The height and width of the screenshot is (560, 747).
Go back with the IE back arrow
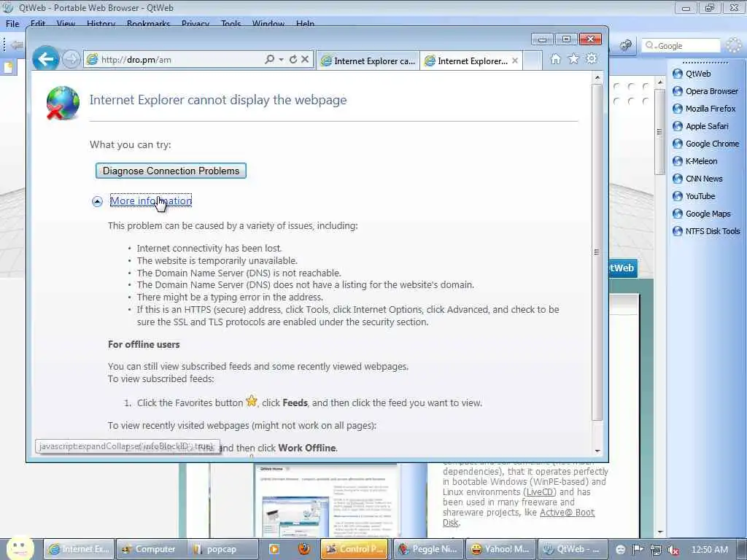pos(46,60)
